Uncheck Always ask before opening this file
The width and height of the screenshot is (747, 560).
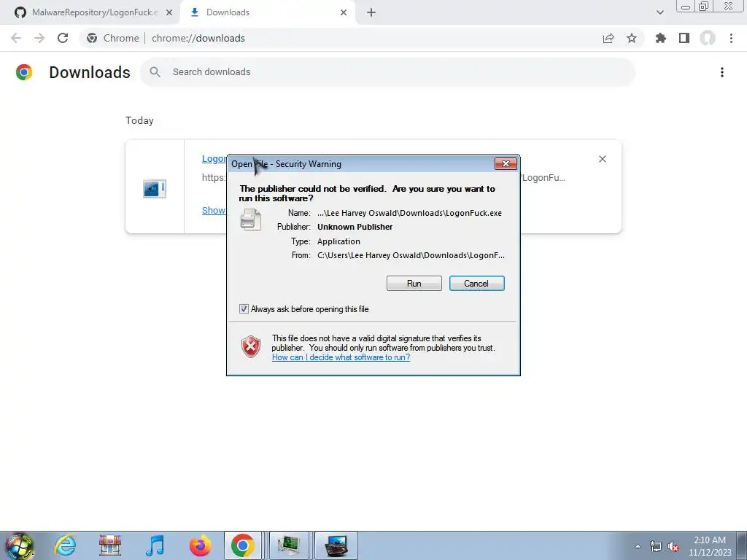(244, 309)
